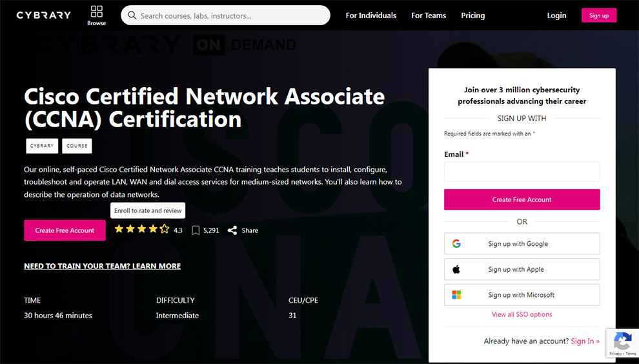Click the Intermediate difficulty value

point(177,316)
